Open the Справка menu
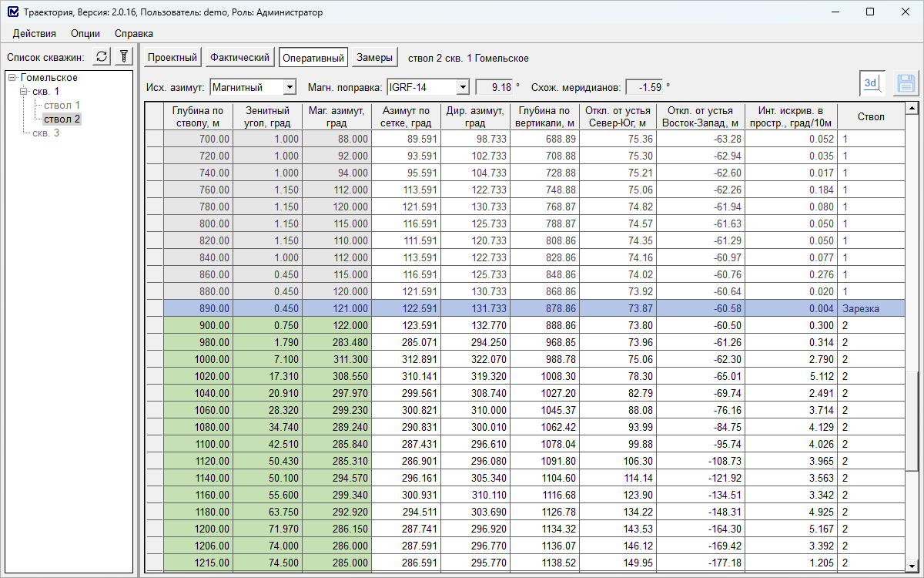 click(133, 33)
